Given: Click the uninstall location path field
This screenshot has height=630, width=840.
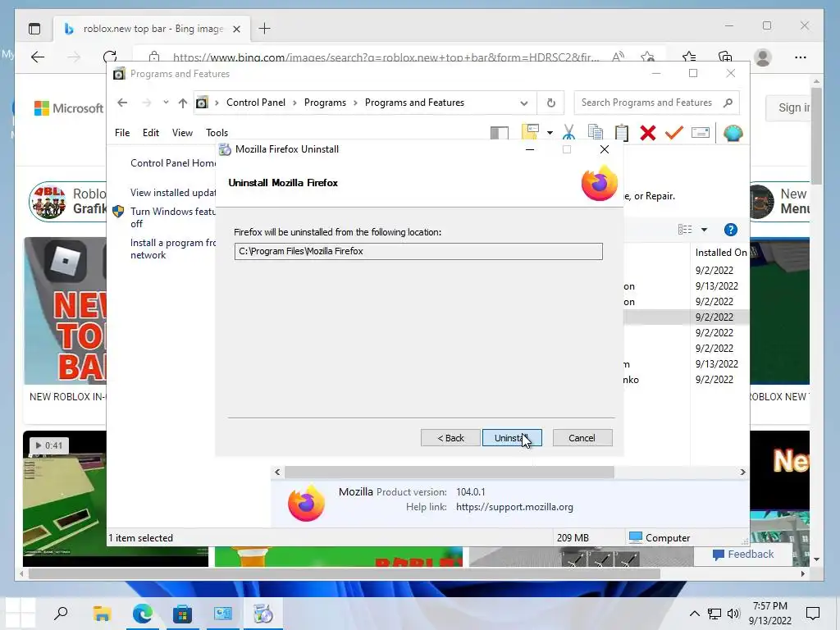Looking at the screenshot, I should coord(418,251).
